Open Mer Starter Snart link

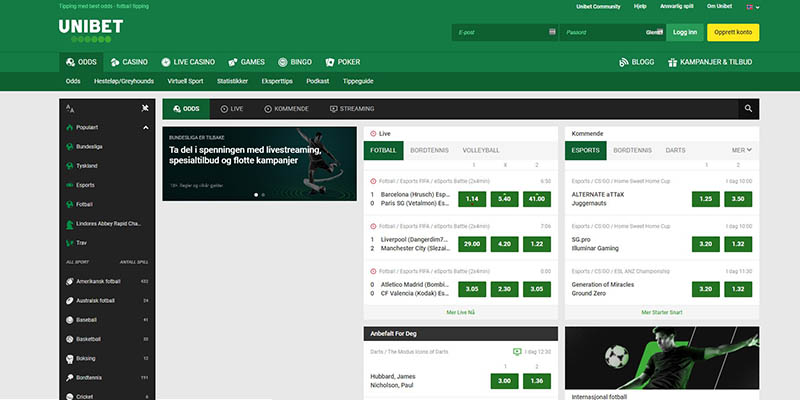662,312
